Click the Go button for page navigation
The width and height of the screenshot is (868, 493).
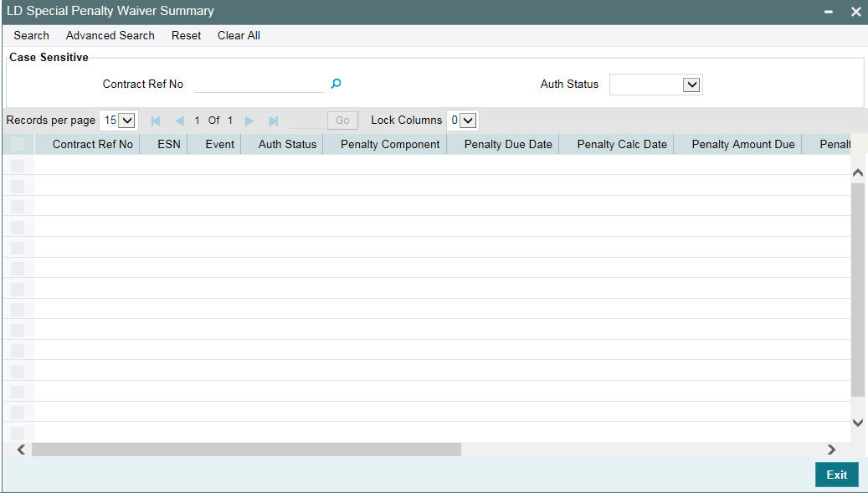[342, 120]
